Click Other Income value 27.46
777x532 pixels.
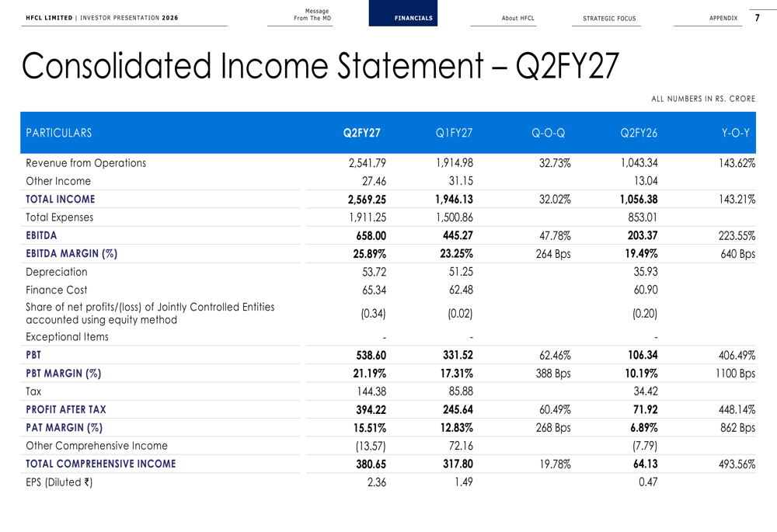(x=375, y=181)
